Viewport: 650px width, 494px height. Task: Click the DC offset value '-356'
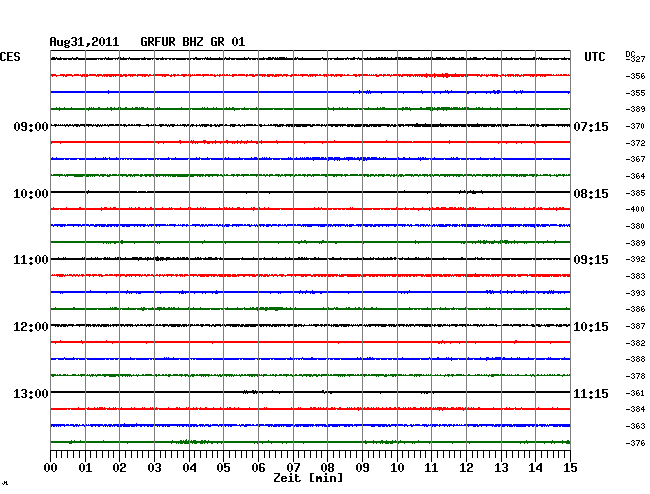tap(635, 76)
